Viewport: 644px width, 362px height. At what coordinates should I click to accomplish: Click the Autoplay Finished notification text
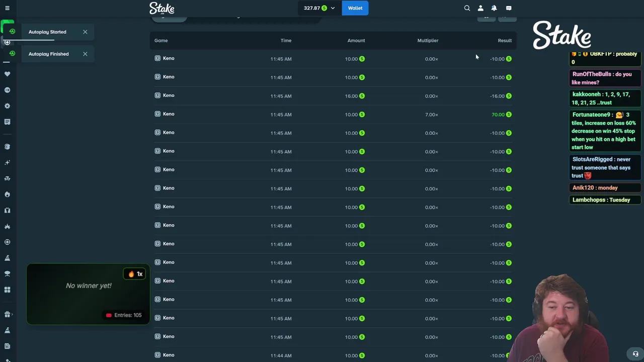pos(49,54)
